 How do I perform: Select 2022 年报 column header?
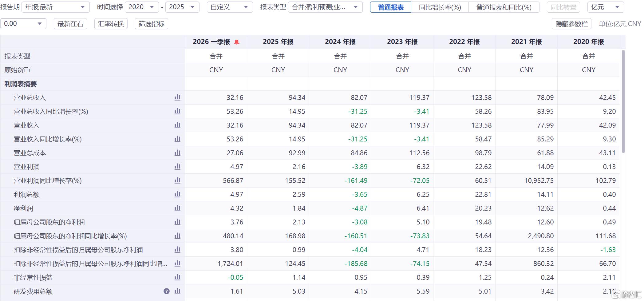click(464, 42)
